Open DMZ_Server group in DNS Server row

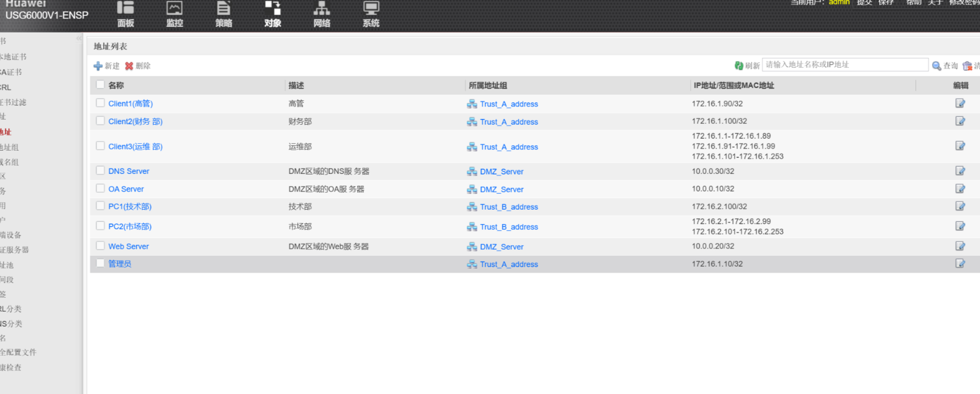pyautogui.click(x=501, y=172)
